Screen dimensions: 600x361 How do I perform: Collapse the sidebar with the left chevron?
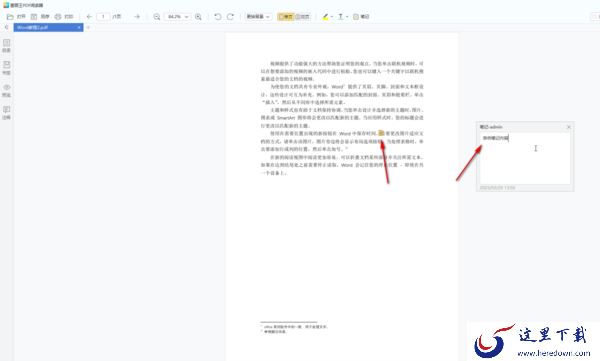pyautogui.click(x=6, y=27)
